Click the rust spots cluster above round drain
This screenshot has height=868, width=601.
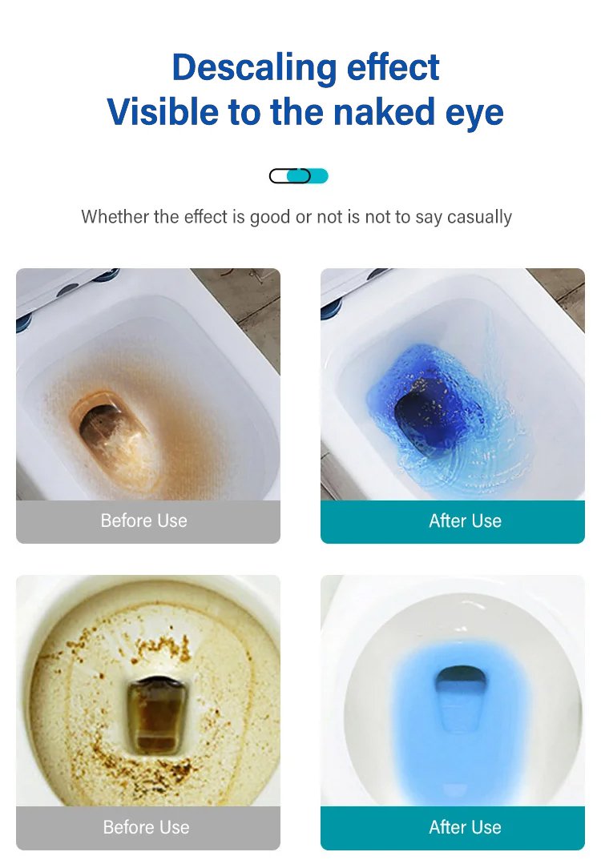[x=159, y=648]
